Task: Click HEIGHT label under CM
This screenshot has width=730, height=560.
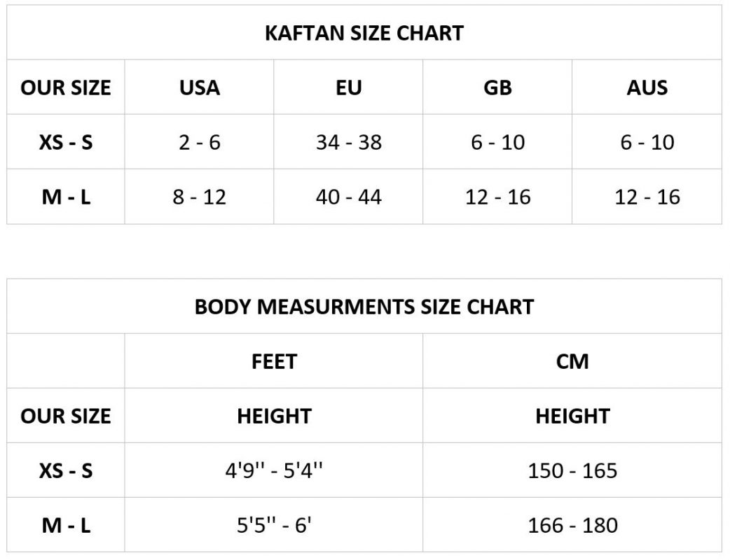Action: (572, 416)
